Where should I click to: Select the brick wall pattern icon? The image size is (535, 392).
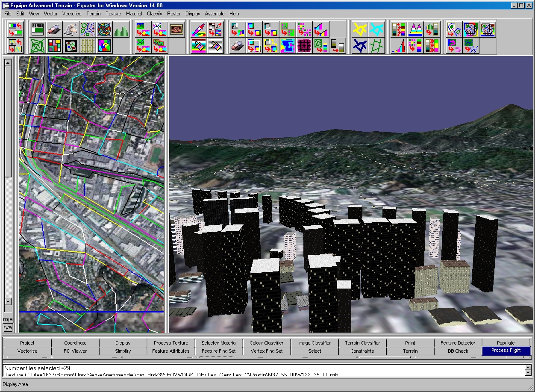click(88, 45)
